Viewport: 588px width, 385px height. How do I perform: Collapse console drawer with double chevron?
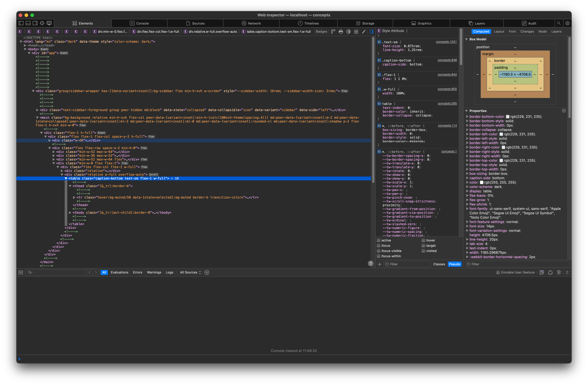[x=567, y=272]
